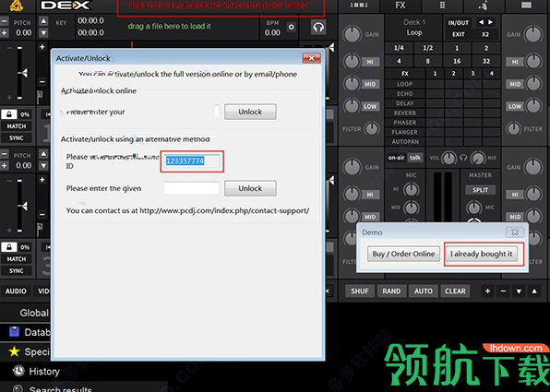Click the playlist minus icon near CLEAR
Viewport: 550px width, 392px height.
[x=503, y=291]
